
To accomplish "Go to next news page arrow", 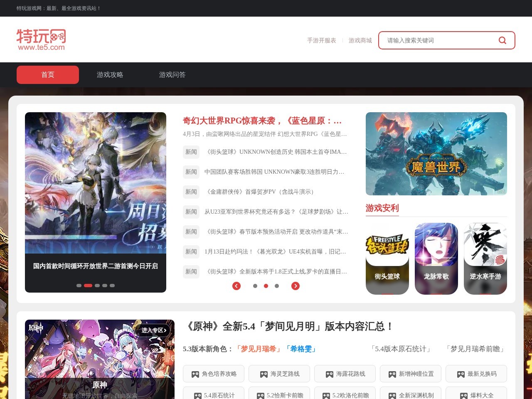I will point(296,286).
